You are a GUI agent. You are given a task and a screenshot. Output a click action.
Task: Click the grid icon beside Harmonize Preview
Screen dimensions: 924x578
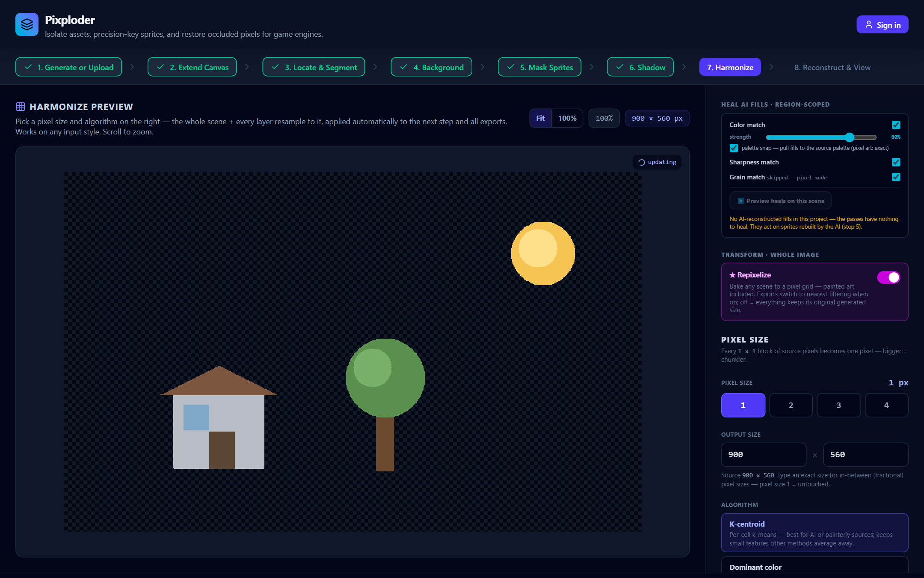coord(21,107)
